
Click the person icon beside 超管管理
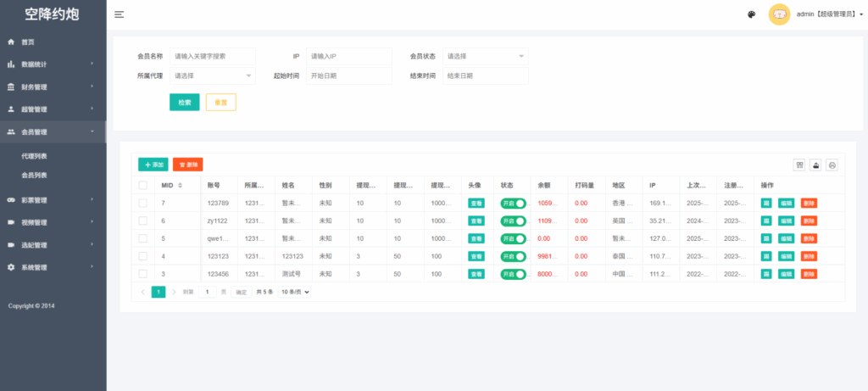click(10, 109)
